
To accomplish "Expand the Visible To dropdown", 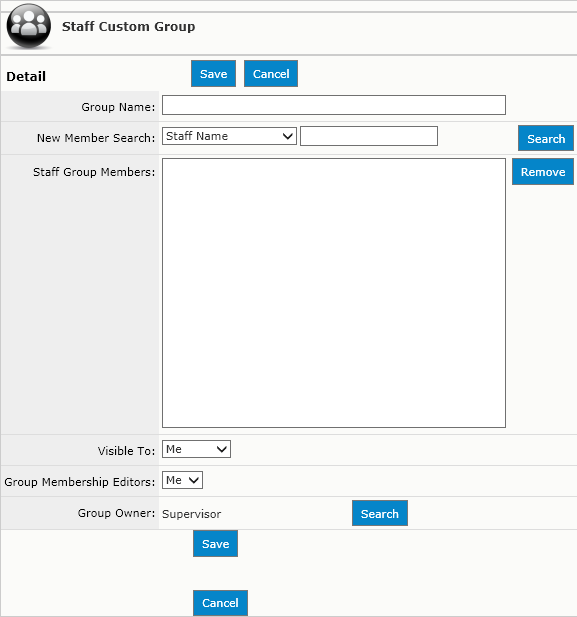I will (x=196, y=449).
